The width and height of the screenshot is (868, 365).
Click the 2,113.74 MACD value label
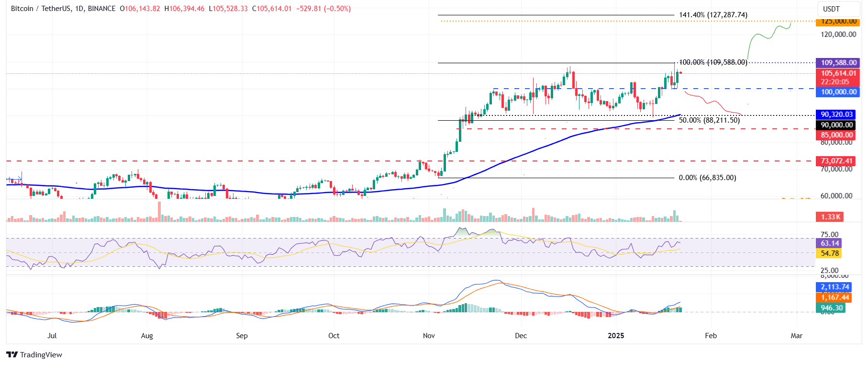[x=835, y=287]
